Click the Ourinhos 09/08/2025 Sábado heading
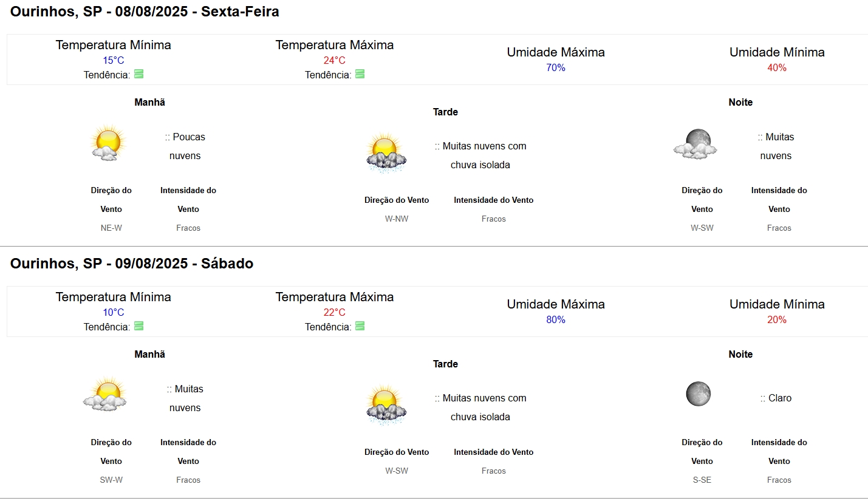The width and height of the screenshot is (868, 501). (132, 264)
